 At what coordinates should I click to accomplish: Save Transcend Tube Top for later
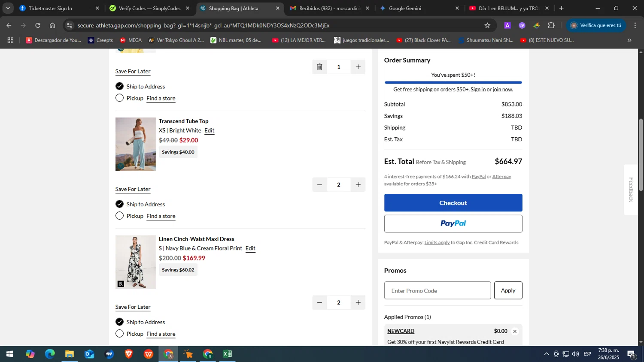133,189
